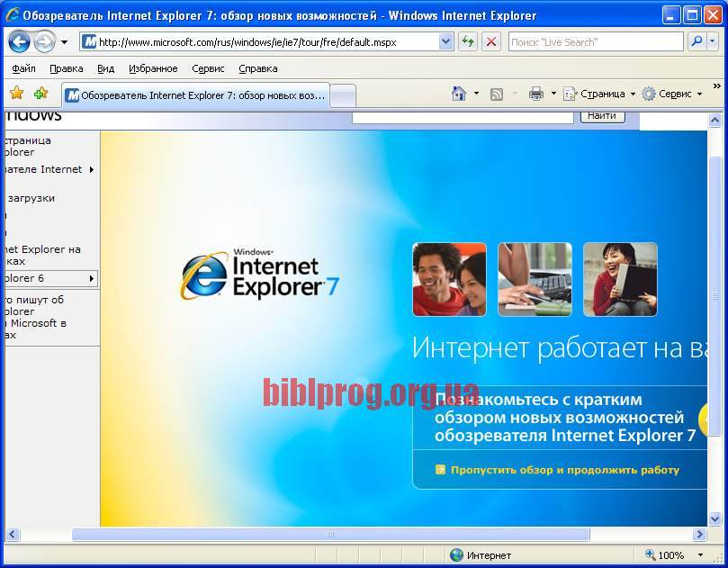Click the vertical scrollbar down arrow
The width and height of the screenshot is (728, 568).
tap(715, 518)
